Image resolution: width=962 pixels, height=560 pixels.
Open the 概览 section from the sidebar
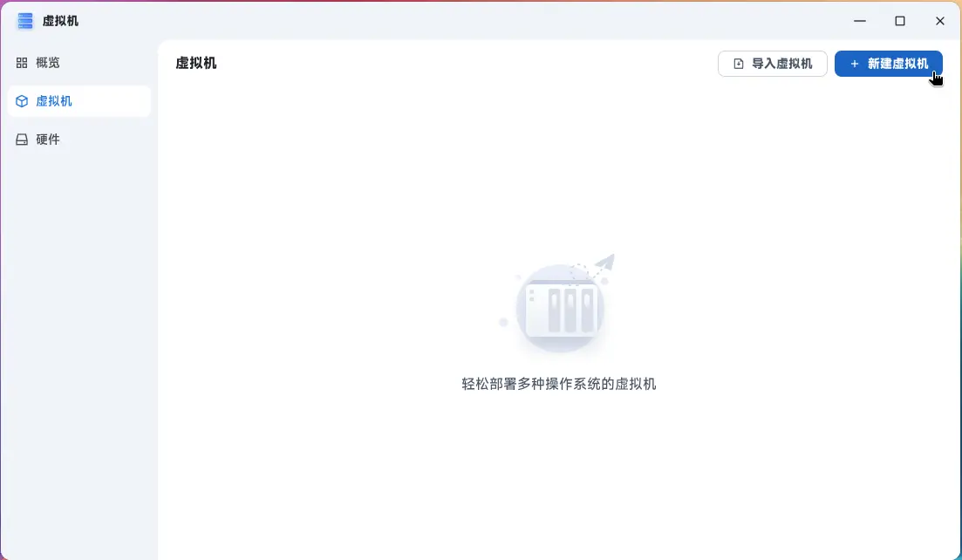pyautogui.click(x=48, y=63)
